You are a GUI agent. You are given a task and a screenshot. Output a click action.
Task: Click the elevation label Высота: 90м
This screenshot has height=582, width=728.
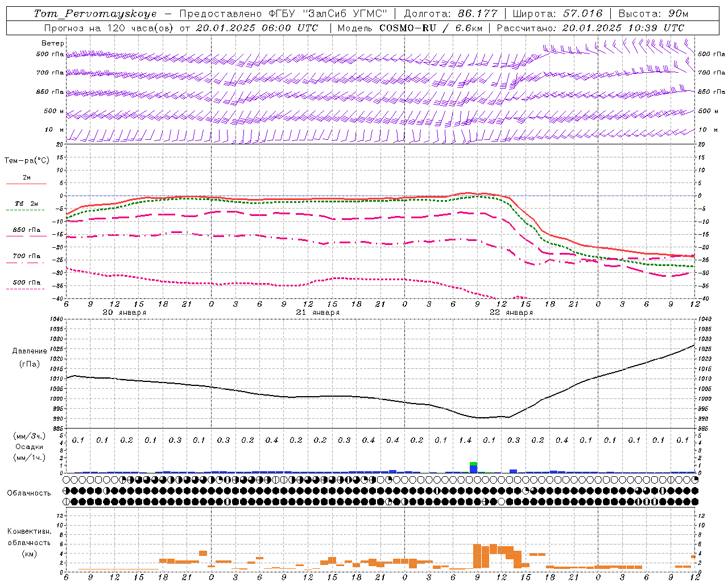coord(653,14)
